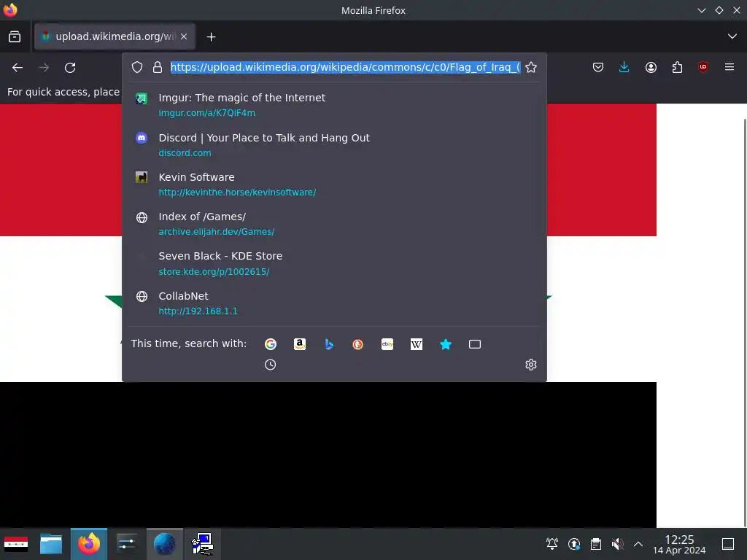Open a new tab with plus button

pos(211,36)
